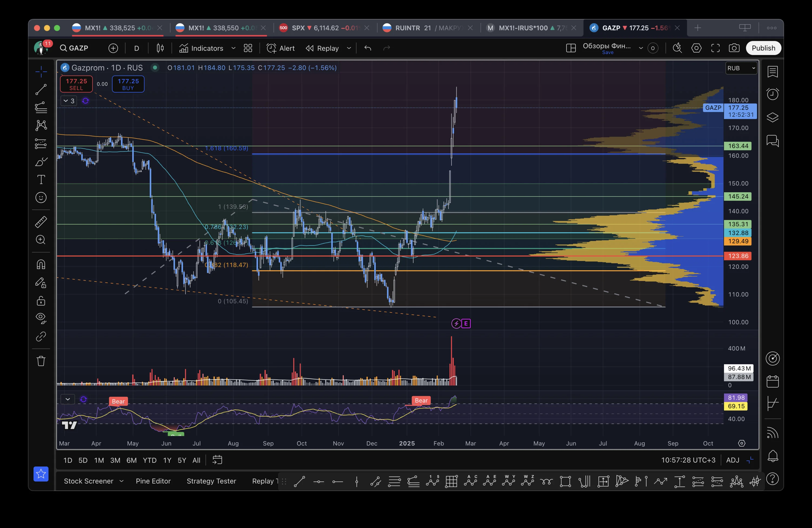
Task: Expand the Indicators favorites dropdown arrow
Action: point(233,48)
